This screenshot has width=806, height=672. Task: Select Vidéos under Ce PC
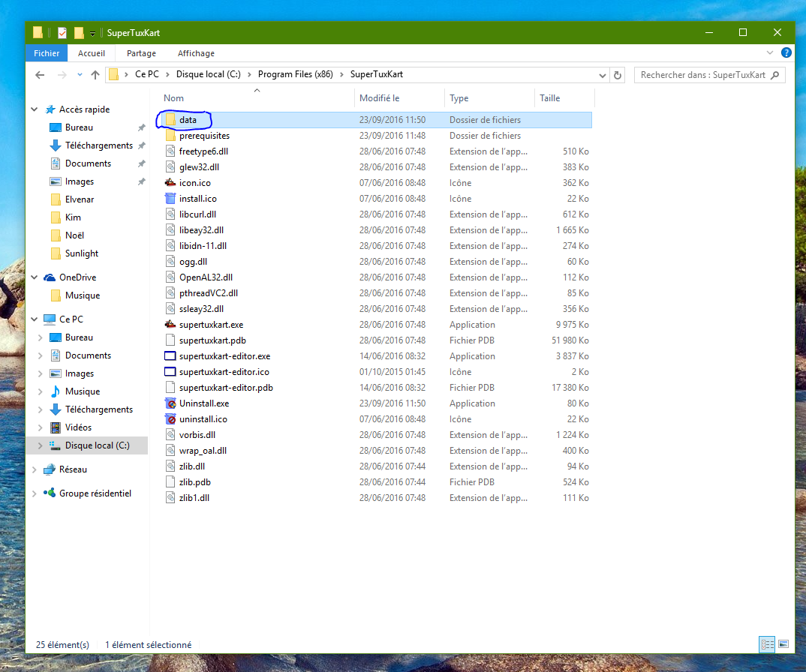point(78,427)
